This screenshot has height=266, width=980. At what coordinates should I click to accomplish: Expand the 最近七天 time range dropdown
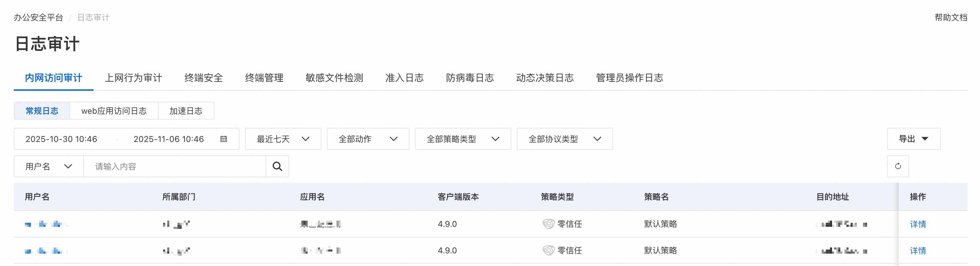[x=283, y=139]
